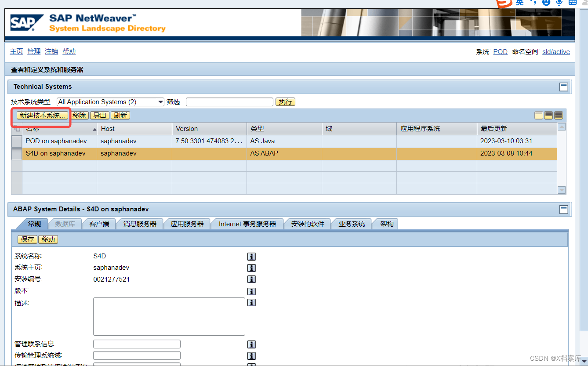Open 业务系统 tab

[352, 224]
